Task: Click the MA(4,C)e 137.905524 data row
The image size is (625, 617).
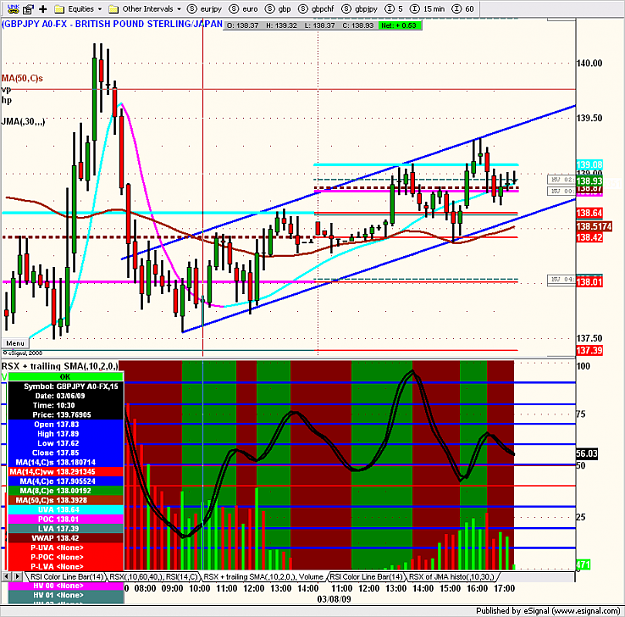Action: click(x=65, y=481)
